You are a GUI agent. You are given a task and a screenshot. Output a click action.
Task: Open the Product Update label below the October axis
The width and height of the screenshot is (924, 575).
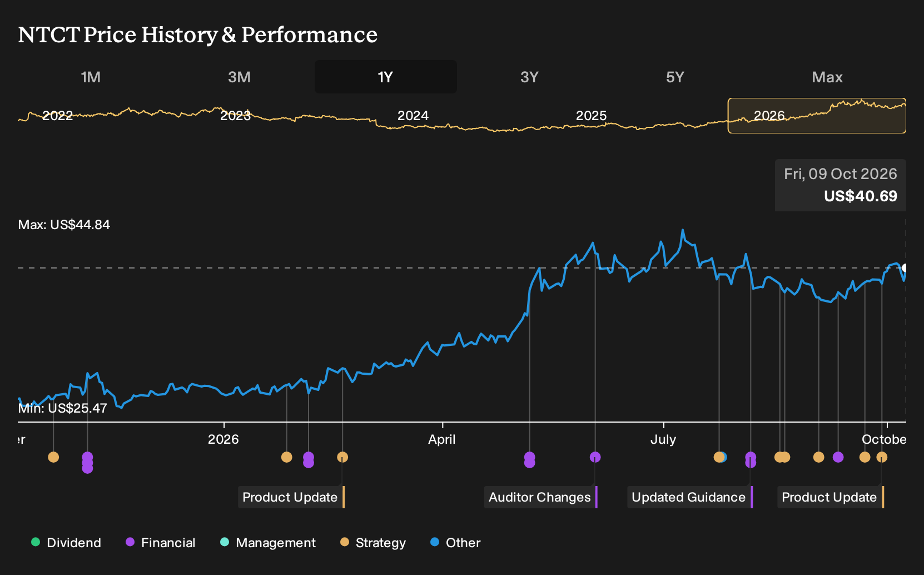831,497
